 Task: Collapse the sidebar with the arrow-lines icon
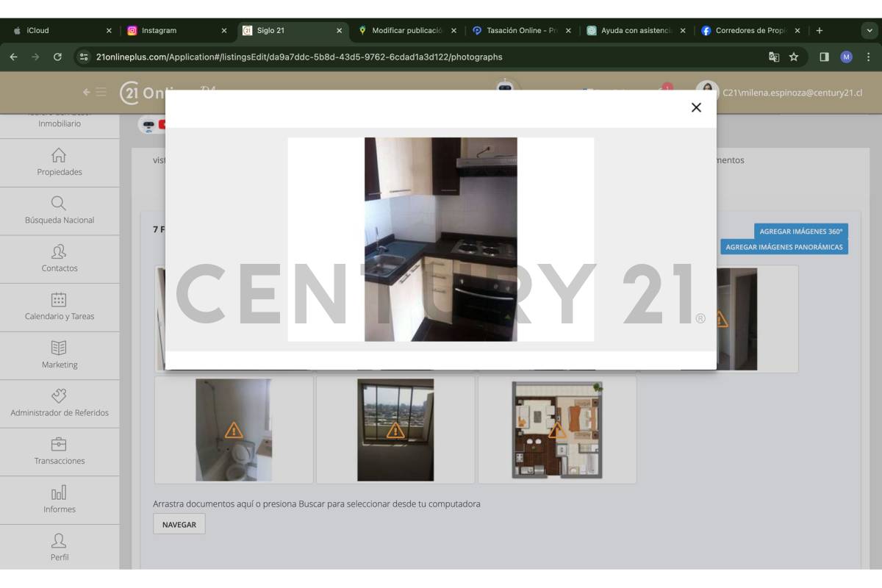coord(94,93)
